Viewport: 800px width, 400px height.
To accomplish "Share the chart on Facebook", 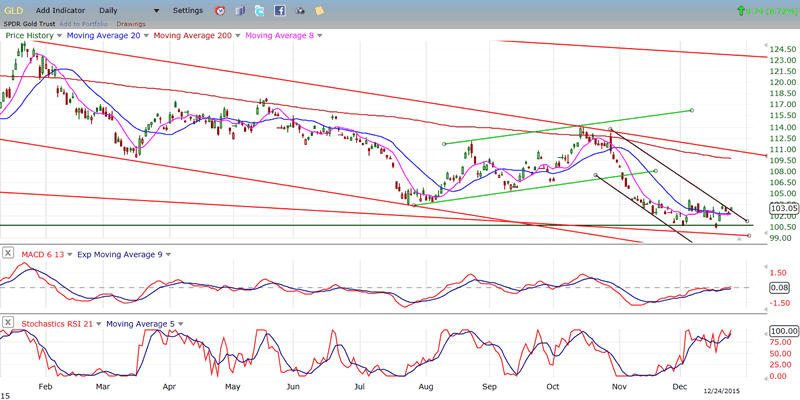I will tap(280, 10).
